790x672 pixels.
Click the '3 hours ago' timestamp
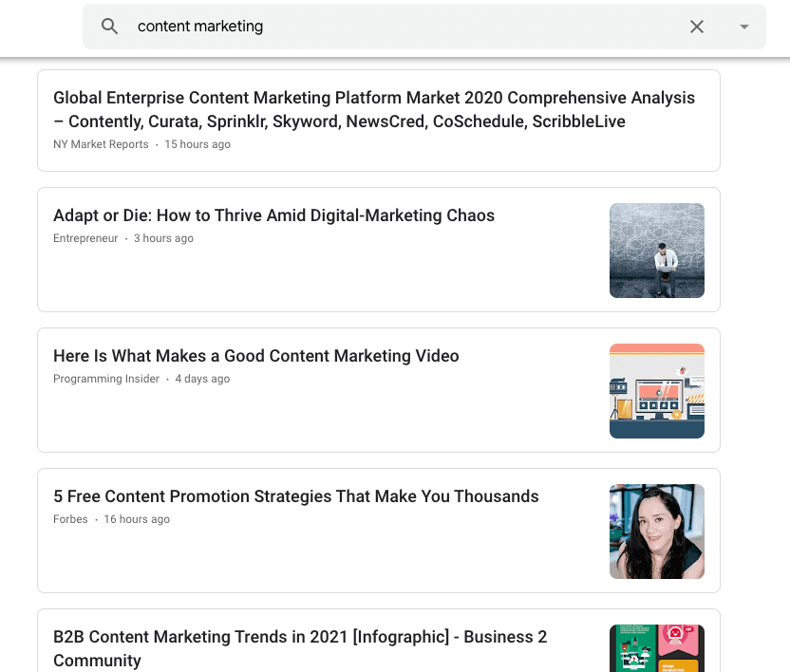[x=163, y=238]
